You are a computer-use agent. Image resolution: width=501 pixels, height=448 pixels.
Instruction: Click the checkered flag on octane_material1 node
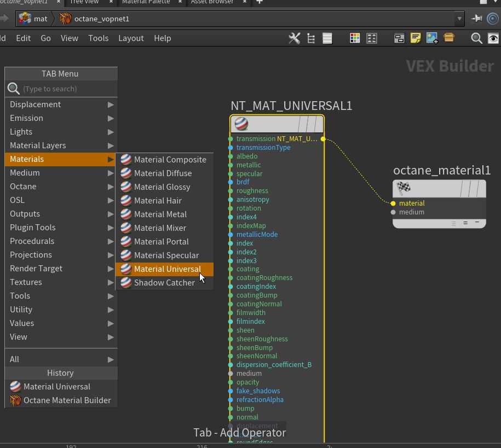404,188
